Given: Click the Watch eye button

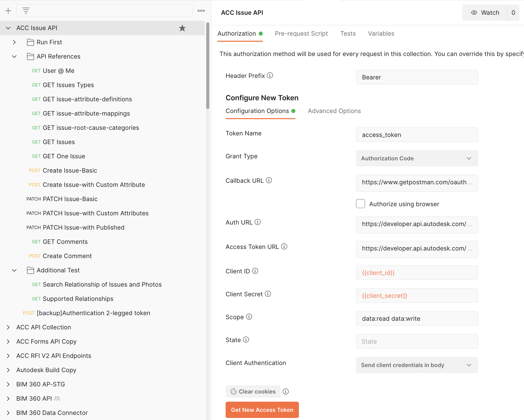Looking at the screenshot, I should (485, 13).
